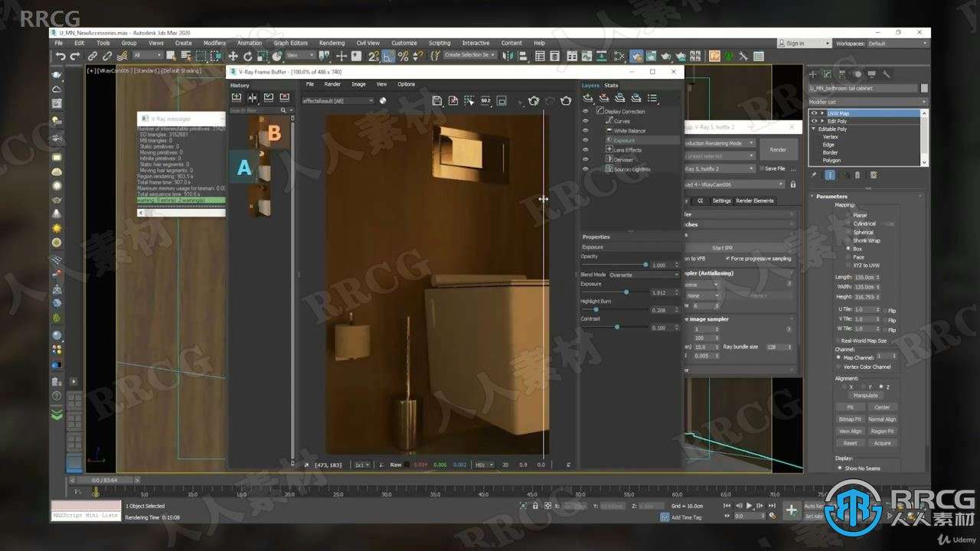
Task: Click the Normal Align button
Action: [882, 419]
